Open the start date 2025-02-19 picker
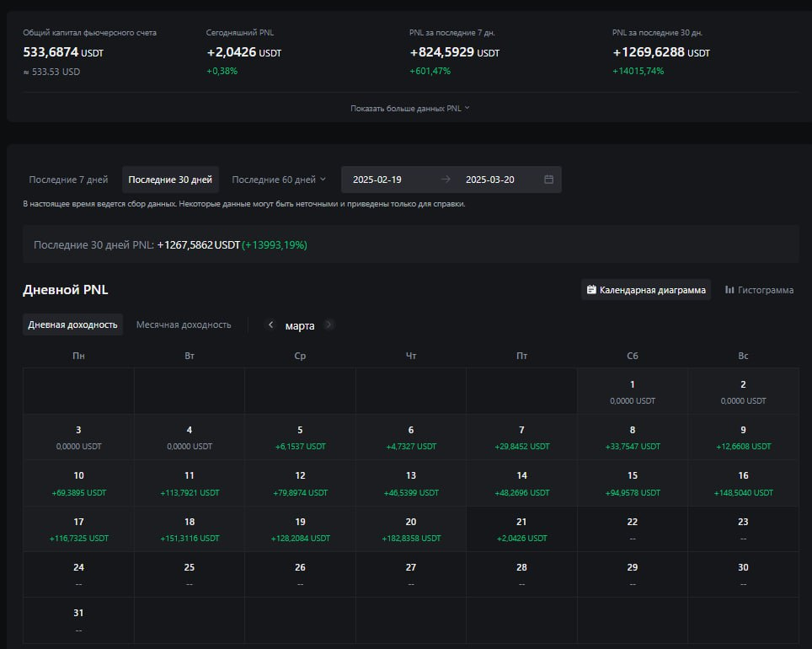This screenshot has height=649, width=812. tap(377, 180)
